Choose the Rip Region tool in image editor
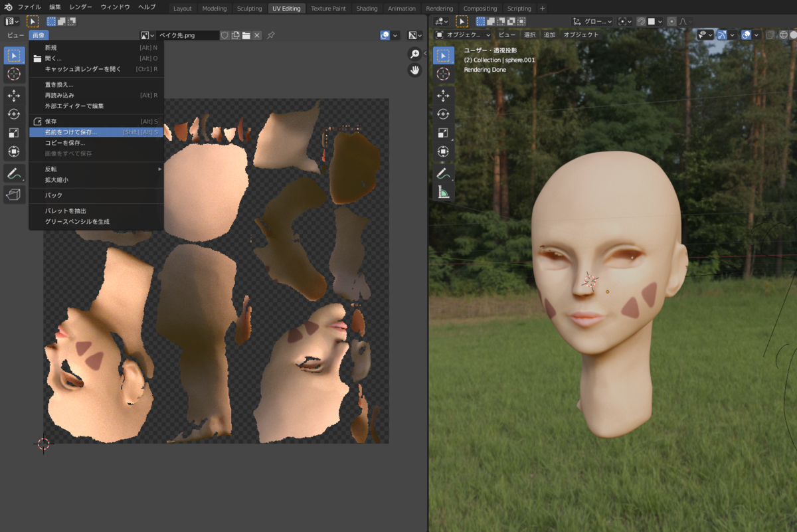The width and height of the screenshot is (797, 532). click(x=14, y=195)
